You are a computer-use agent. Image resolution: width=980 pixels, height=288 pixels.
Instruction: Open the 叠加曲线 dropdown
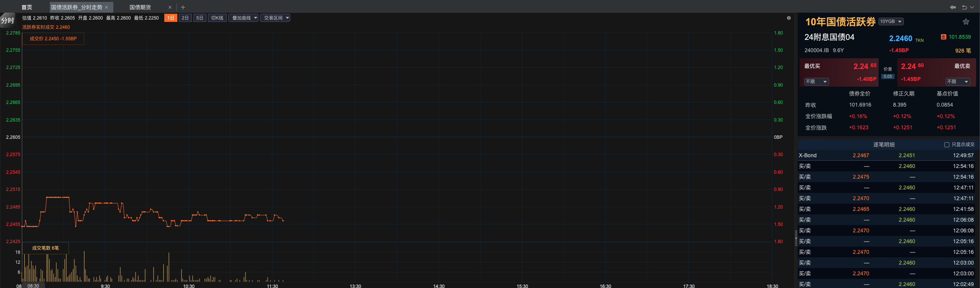click(x=244, y=18)
